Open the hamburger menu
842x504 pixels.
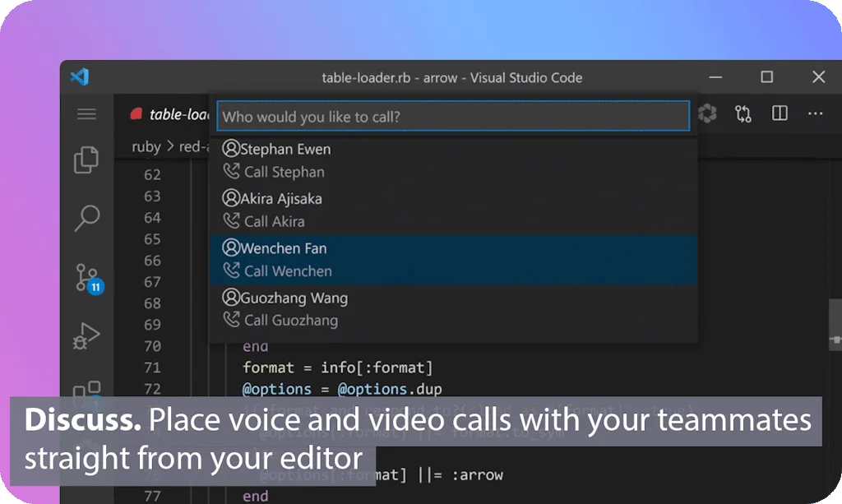(x=86, y=114)
